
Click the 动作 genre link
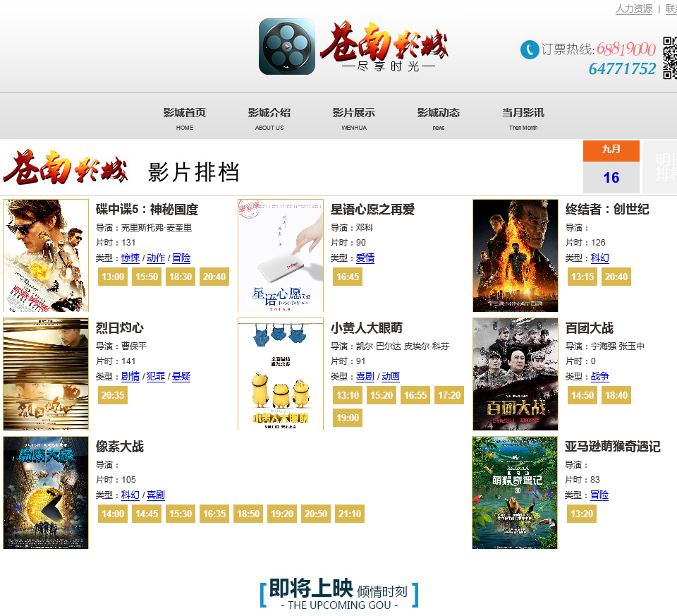point(156,258)
